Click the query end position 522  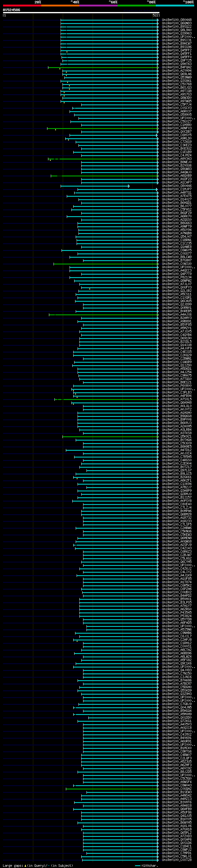click(155, 15)
